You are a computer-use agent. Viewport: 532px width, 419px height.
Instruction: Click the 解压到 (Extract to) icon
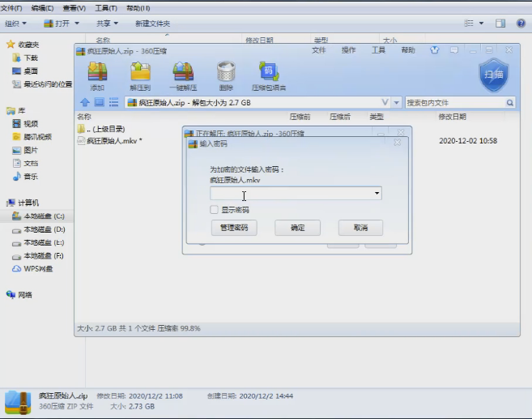(140, 76)
